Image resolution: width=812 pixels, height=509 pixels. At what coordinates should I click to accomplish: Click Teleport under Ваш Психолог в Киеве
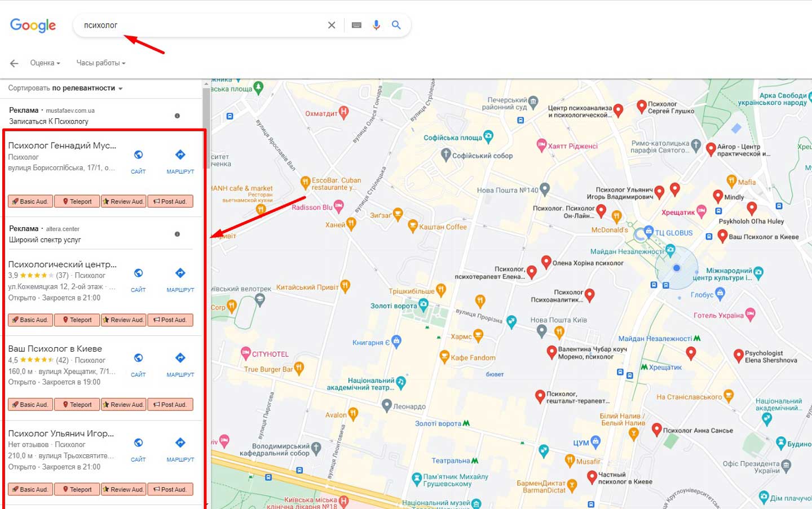tap(77, 404)
